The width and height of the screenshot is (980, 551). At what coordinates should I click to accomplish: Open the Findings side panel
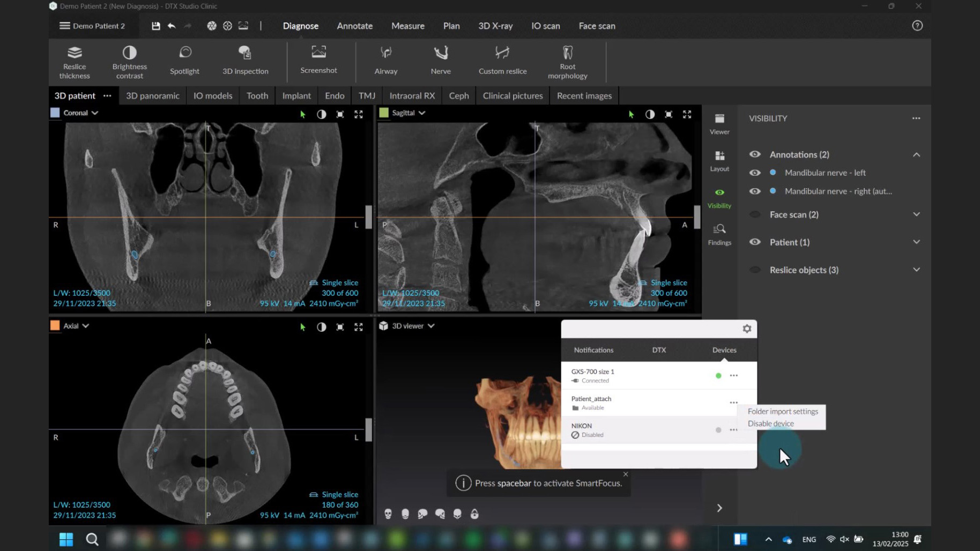click(x=719, y=235)
